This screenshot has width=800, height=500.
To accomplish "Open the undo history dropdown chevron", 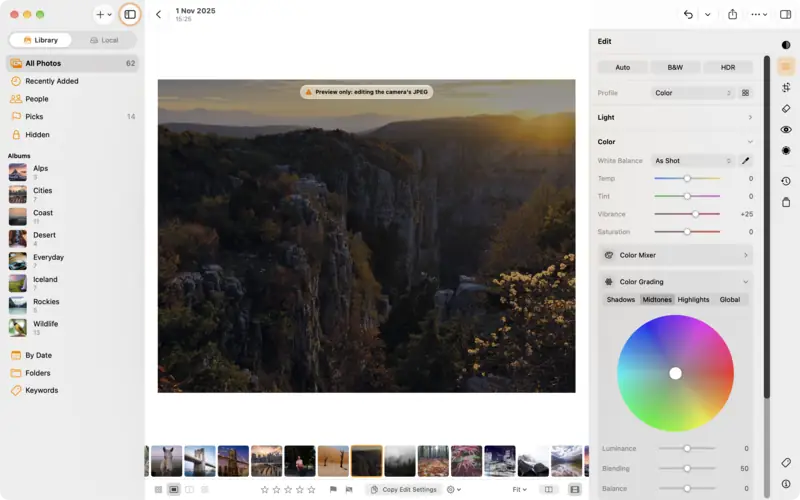I will tap(708, 14).
